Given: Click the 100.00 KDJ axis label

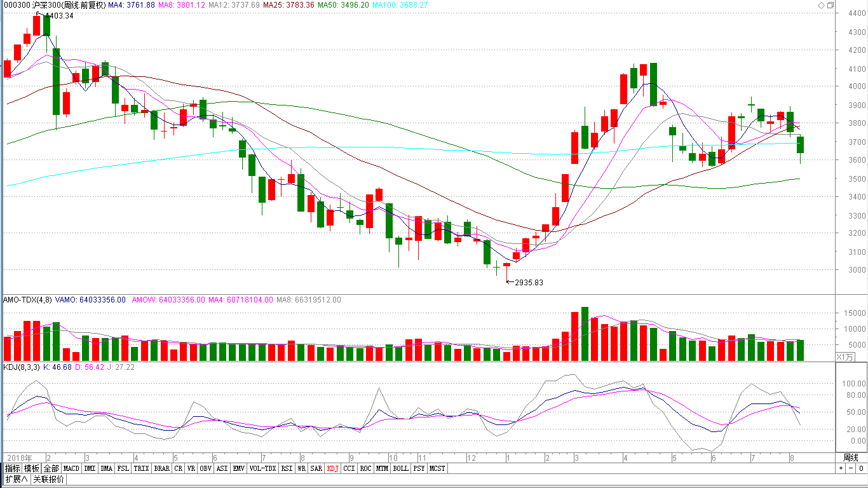Looking at the screenshot, I should pos(853,384).
